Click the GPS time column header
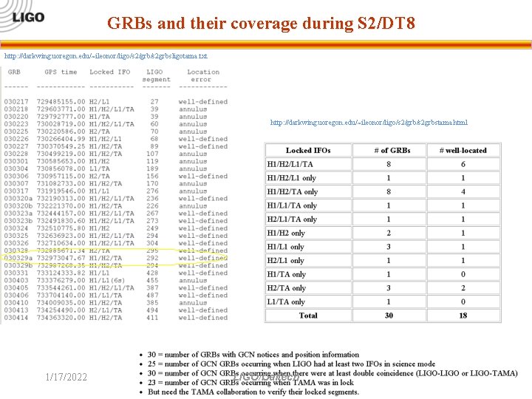This screenshot has width=532, height=399. pyautogui.click(x=61, y=72)
